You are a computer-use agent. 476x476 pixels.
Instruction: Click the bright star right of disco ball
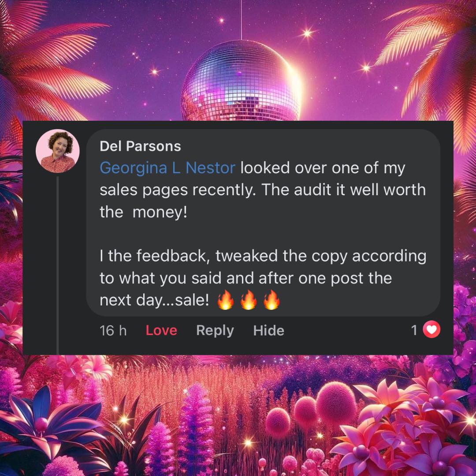(x=308, y=33)
